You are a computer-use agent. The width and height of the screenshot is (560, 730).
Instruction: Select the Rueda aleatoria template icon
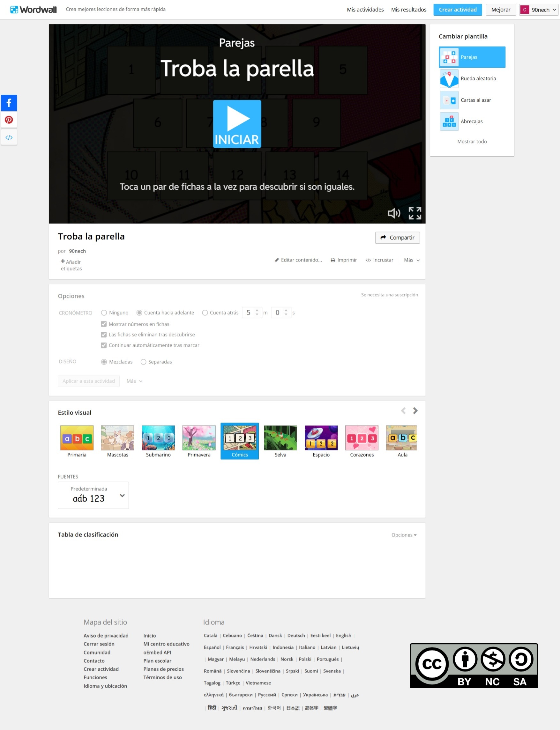click(449, 79)
